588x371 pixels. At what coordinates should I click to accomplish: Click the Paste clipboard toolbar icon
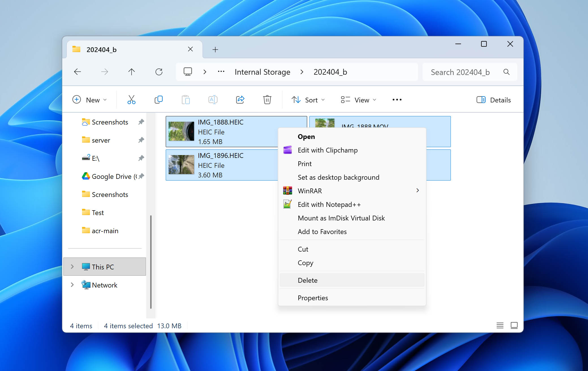tap(186, 100)
